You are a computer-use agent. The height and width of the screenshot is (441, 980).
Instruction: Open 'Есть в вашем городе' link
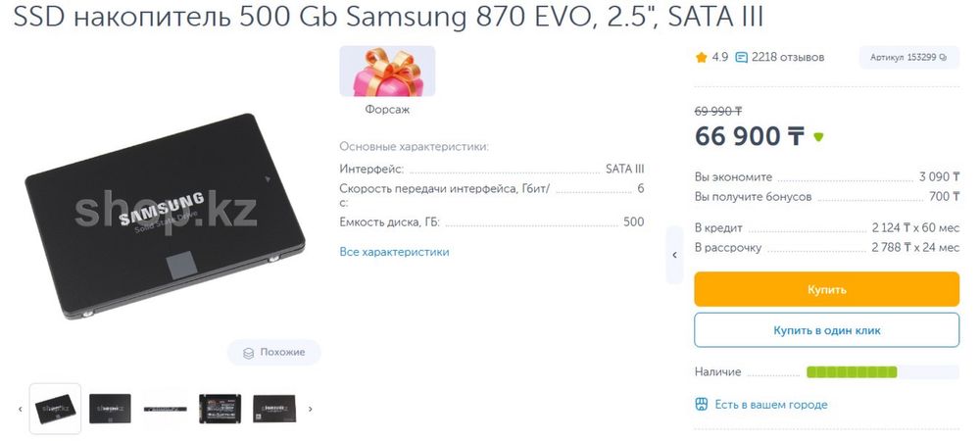pos(771,405)
